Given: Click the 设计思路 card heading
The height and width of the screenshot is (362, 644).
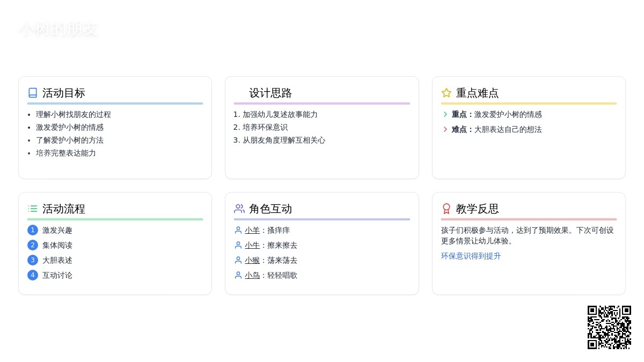Looking at the screenshot, I should tap(270, 93).
